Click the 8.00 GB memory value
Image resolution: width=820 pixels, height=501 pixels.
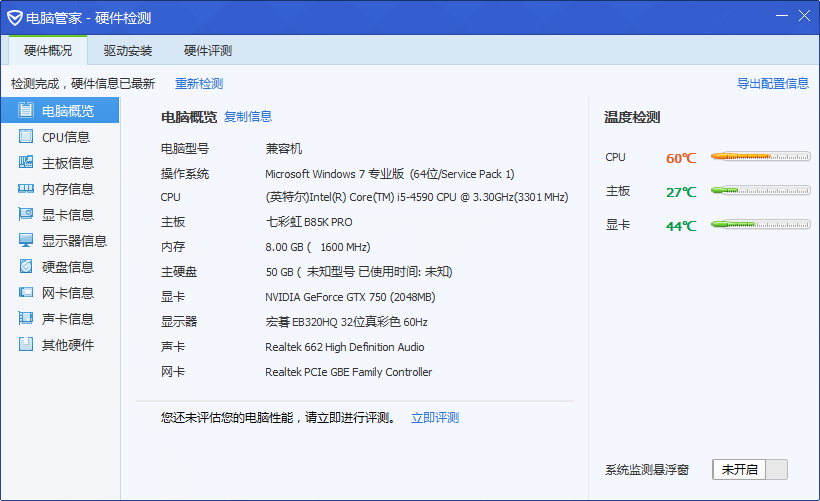coord(318,247)
